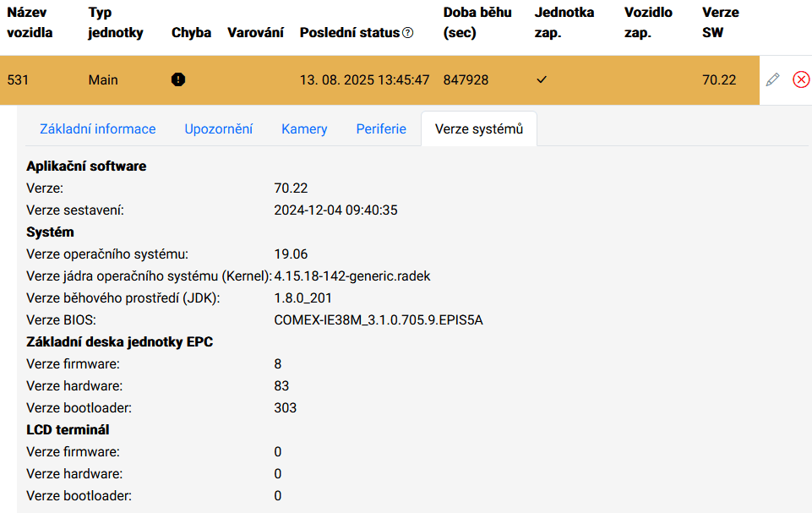812x513 pixels.
Task: Click the pencil edit icon for vehicle 531
Action: (x=772, y=79)
